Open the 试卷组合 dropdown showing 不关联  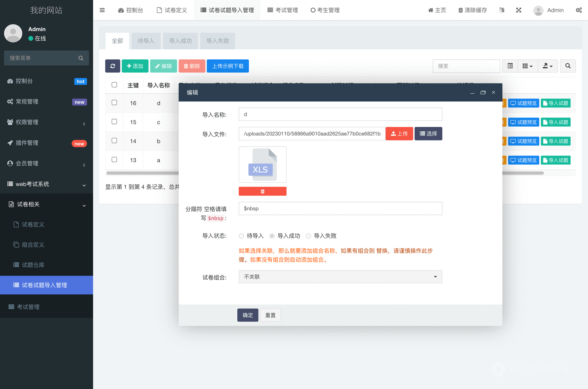point(340,277)
